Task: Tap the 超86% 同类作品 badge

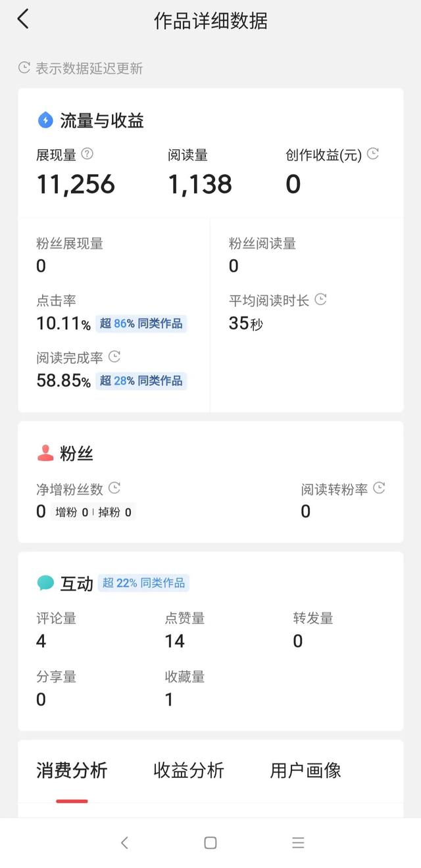Action: [x=141, y=324]
